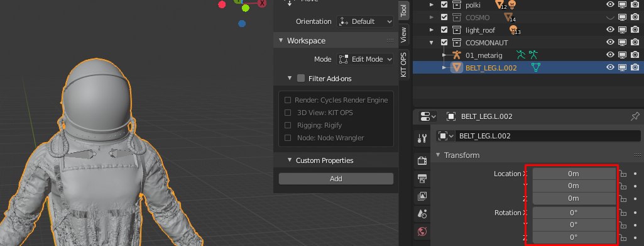Disable polki in viewports via monitor icon
The width and height of the screenshot is (644, 246).
(623, 5)
